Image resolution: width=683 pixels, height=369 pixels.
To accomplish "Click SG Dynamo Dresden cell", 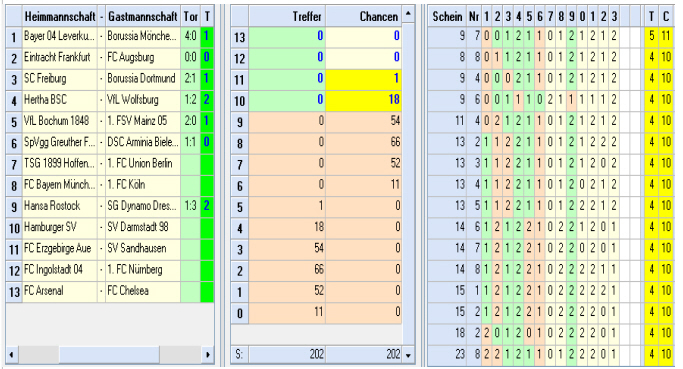I will click(143, 206).
